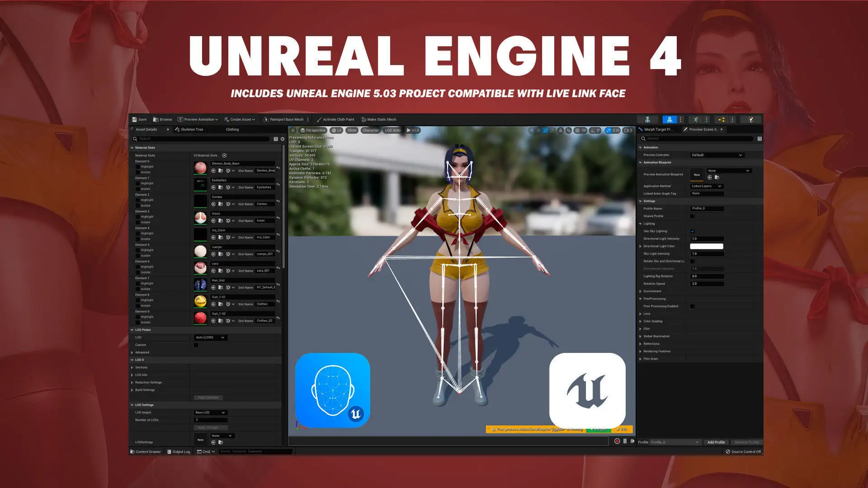This screenshot has width=868, height=488.
Task: Open the Preview Controller Default dropdown
Action: click(x=717, y=155)
